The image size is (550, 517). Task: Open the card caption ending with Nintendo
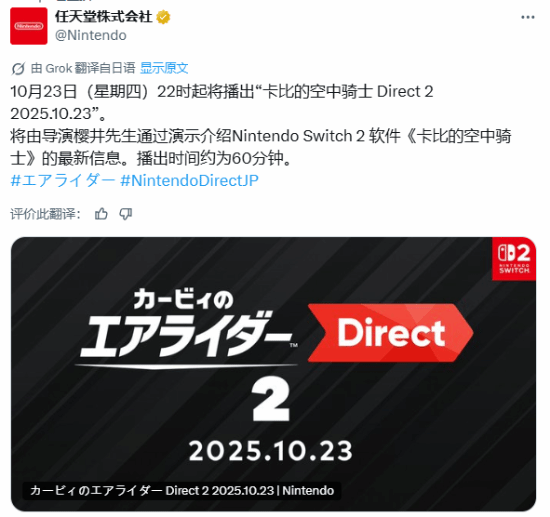(182, 490)
